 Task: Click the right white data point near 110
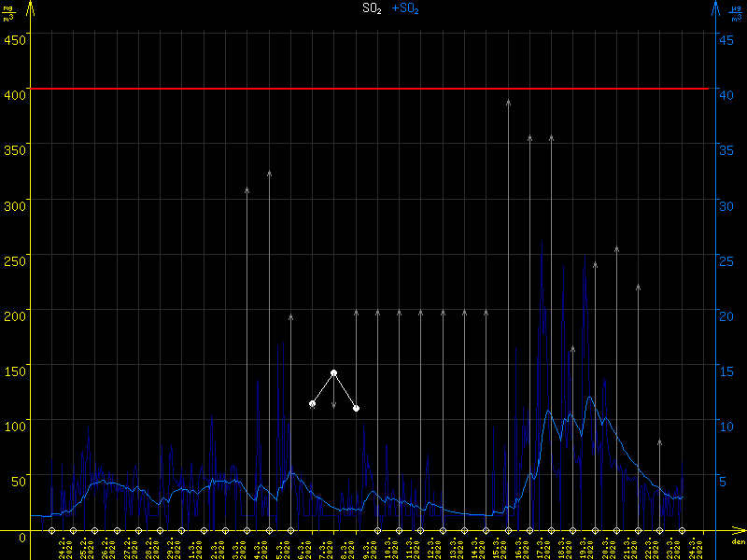coord(356,408)
